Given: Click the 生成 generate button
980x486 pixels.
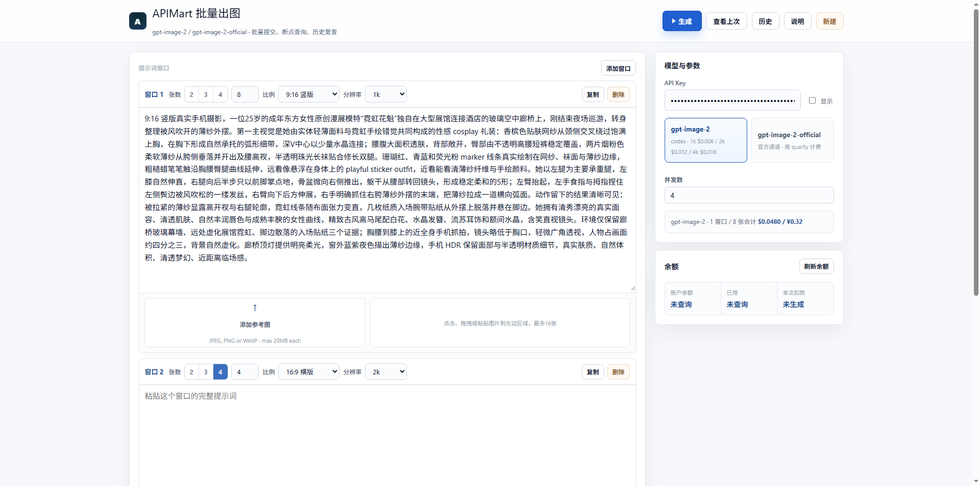Looking at the screenshot, I should 682,21.
